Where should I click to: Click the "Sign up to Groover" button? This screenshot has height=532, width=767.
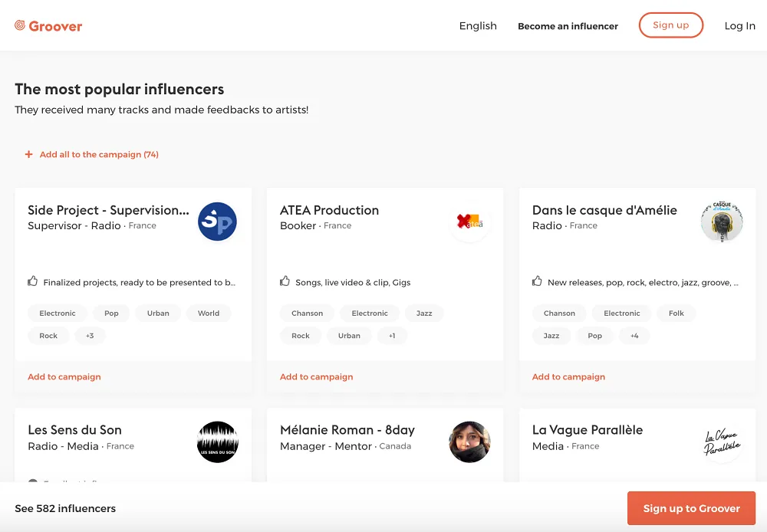point(690,507)
